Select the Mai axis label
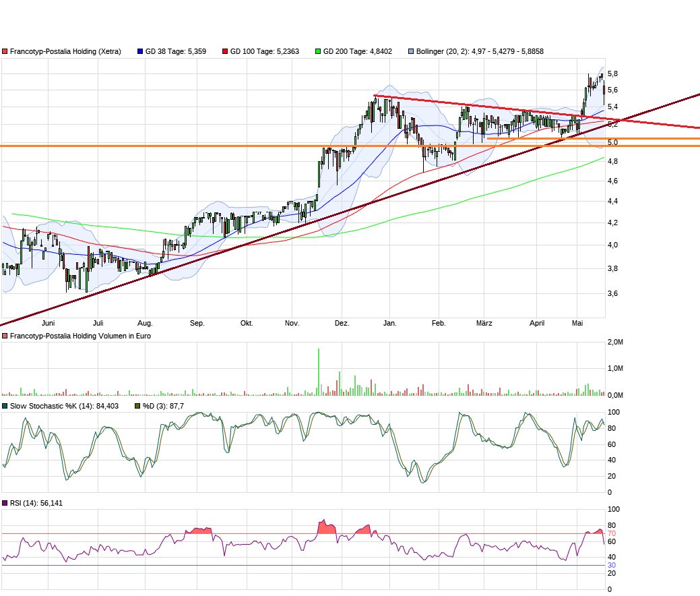 point(577,323)
